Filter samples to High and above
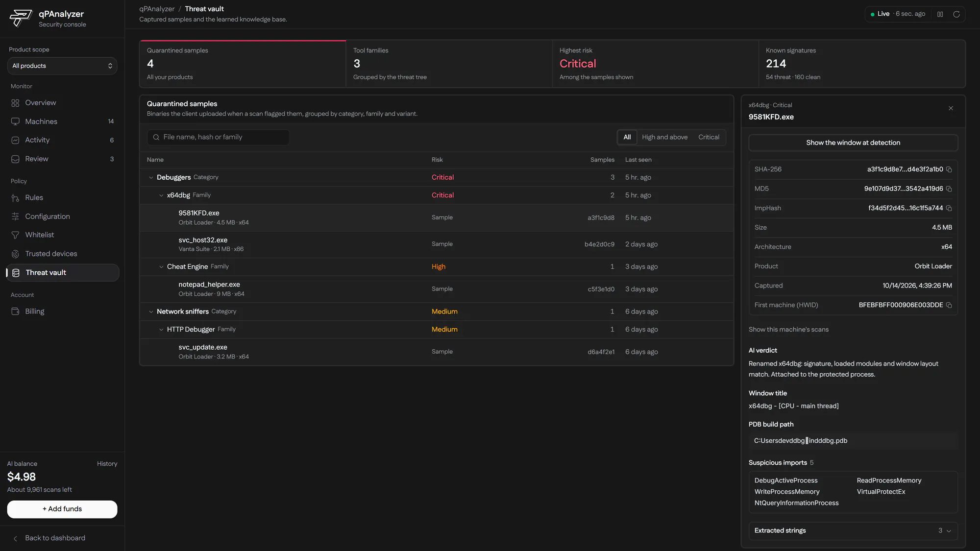This screenshot has width=980, height=551. point(664,137)
